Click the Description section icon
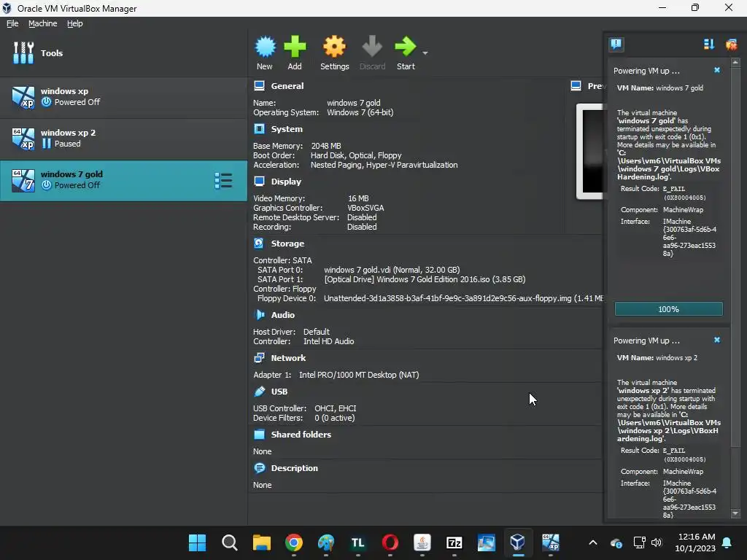 click(259, 468)
